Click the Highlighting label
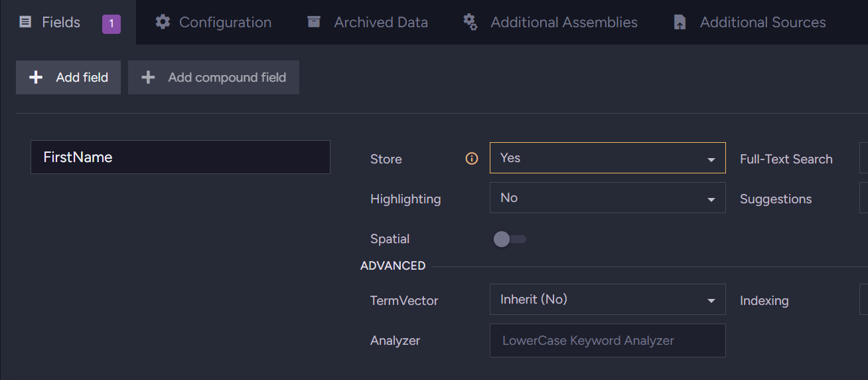 [405, 199]
